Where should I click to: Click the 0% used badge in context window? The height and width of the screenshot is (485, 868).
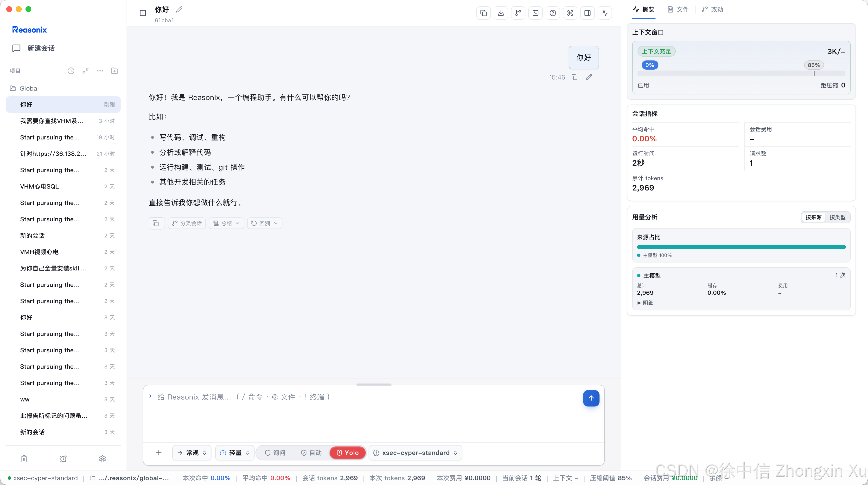(650, 65)
